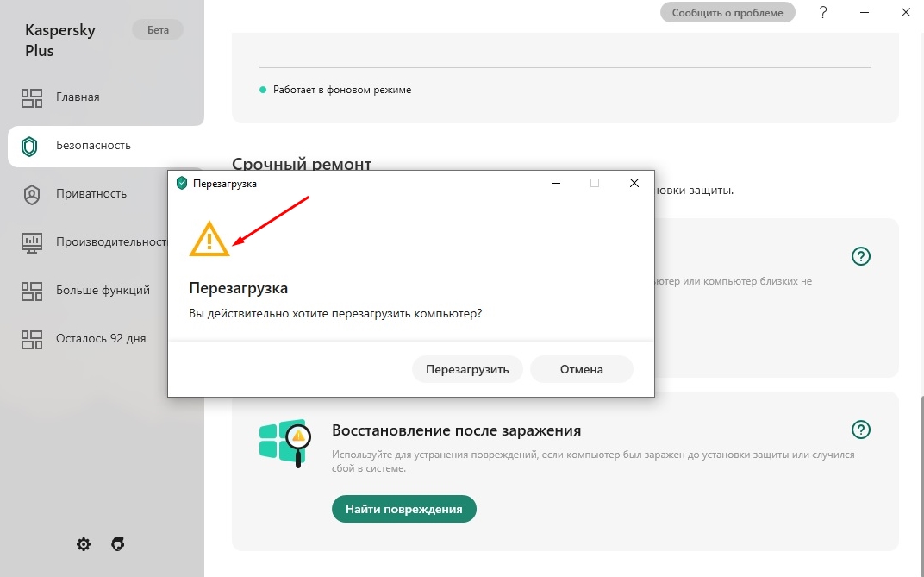Click the Восстановление после заражения title

coord(457,430)
